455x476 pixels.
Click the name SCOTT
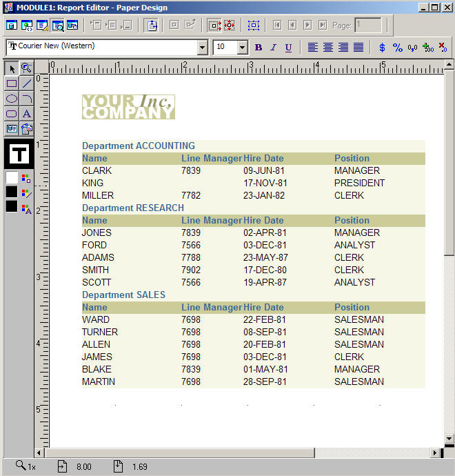pyautogui.click(x=97, y=282)
